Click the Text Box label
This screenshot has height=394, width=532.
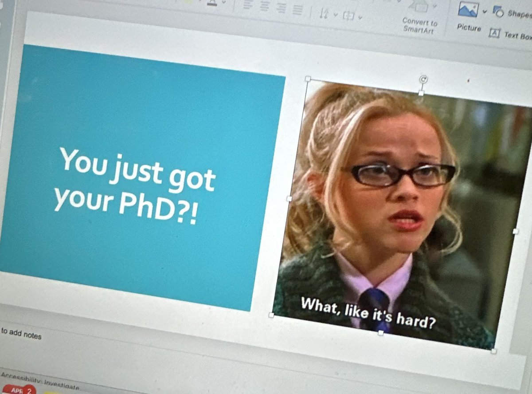click(x=518, y=35)
